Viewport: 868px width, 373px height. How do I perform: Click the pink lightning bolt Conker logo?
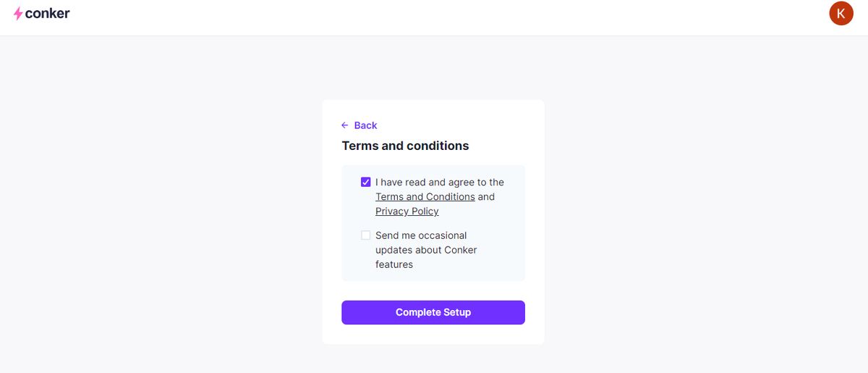pyautogui.click(x=18, y=14)
